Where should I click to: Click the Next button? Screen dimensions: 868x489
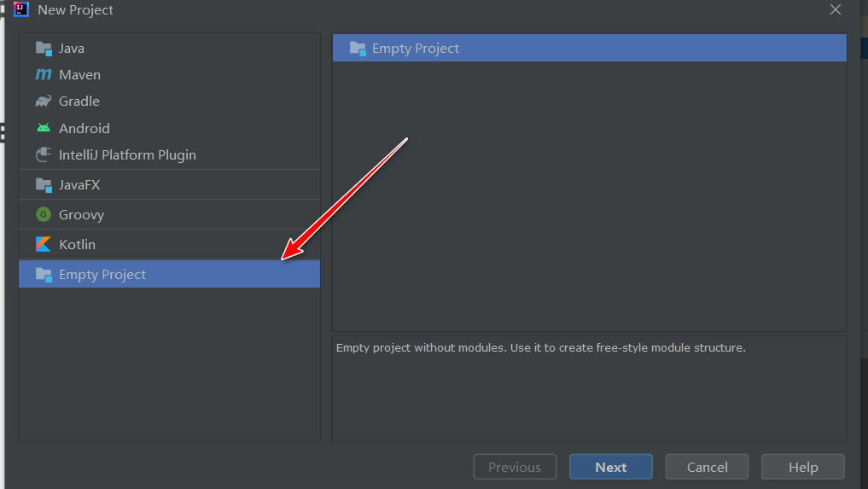(x=610, y=467)
